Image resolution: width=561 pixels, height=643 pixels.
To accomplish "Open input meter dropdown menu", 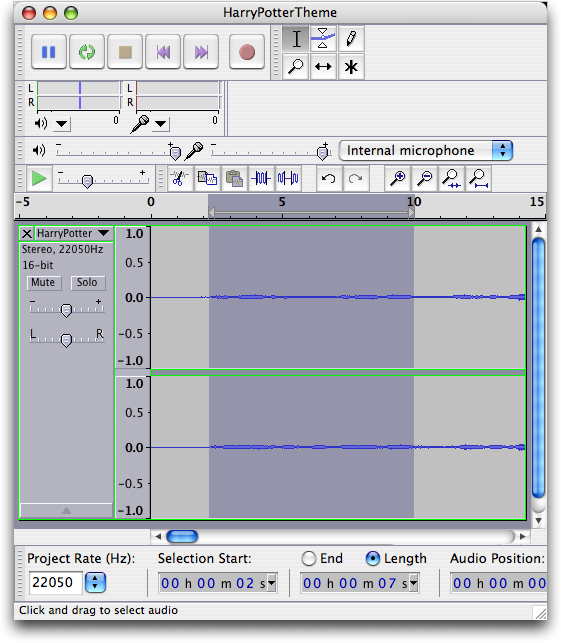I will (x=160, y=123).
